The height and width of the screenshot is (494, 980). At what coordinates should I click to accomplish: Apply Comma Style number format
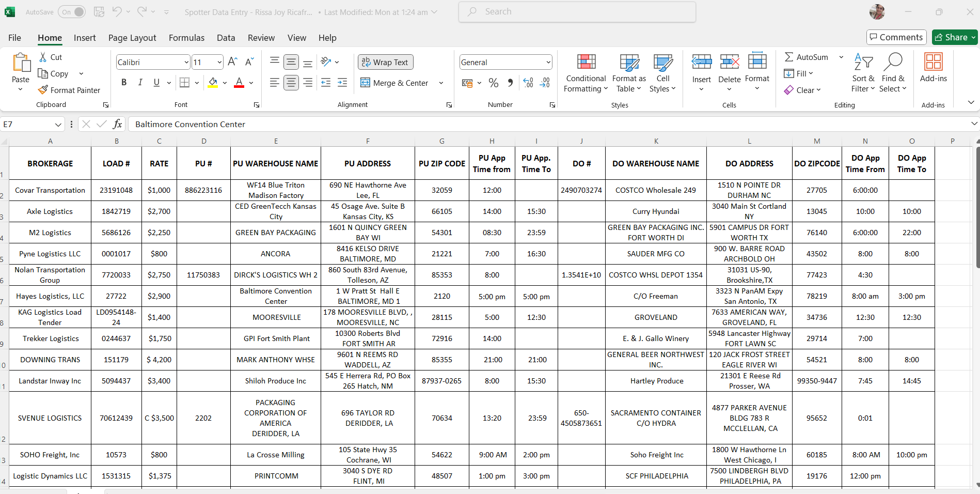point(510,83)
